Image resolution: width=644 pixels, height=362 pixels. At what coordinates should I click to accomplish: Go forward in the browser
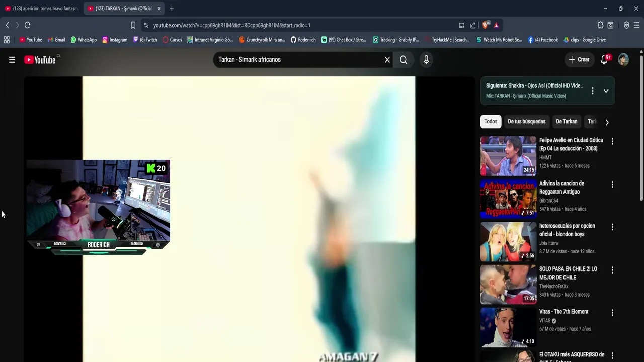(17, 25)
